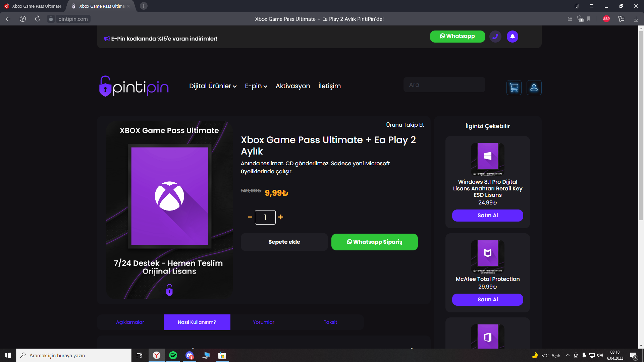
Task: Click the Ara search field
Action: click(444, 85)
